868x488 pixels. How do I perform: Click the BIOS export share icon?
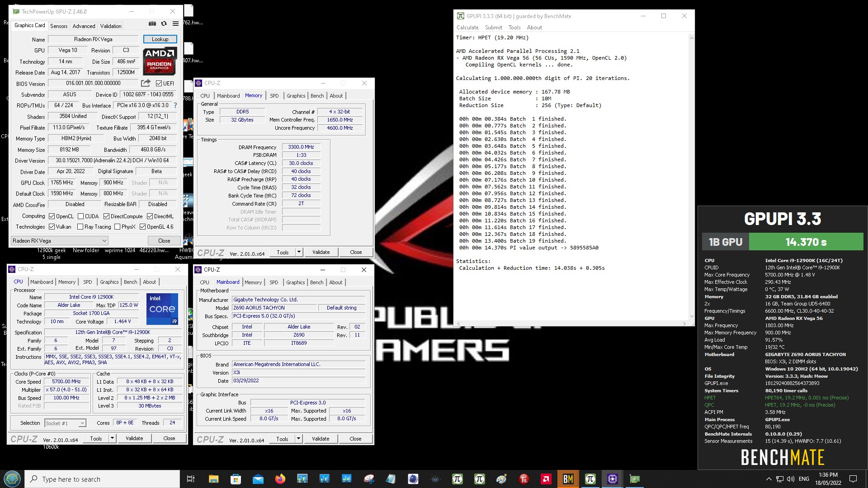click(x=146, y=83)
